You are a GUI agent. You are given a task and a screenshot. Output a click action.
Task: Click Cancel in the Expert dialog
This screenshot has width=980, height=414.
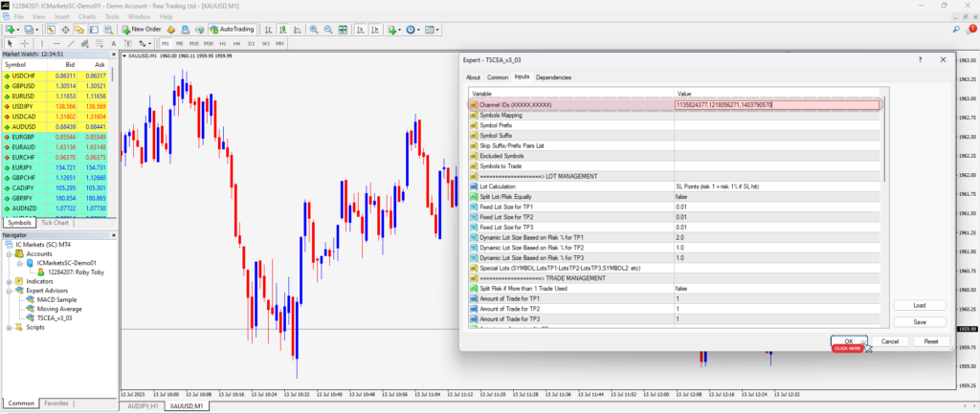pos(890,341)
